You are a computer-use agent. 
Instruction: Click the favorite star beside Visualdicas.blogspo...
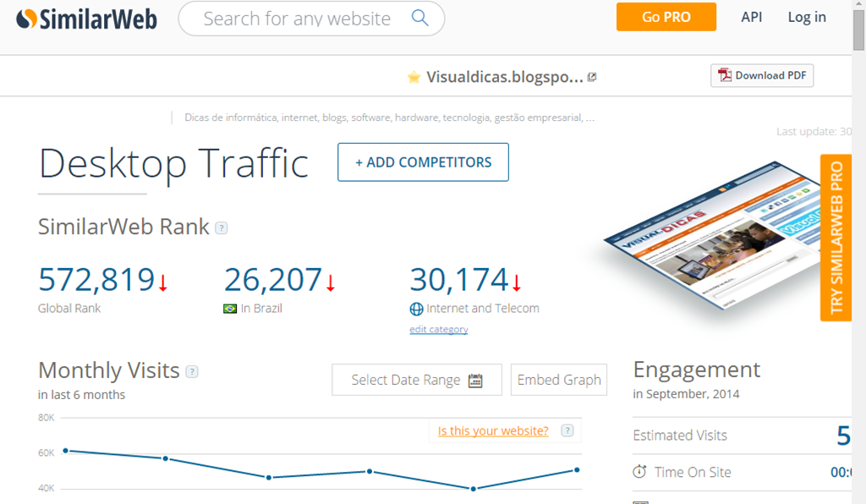[x=414, y=77]
